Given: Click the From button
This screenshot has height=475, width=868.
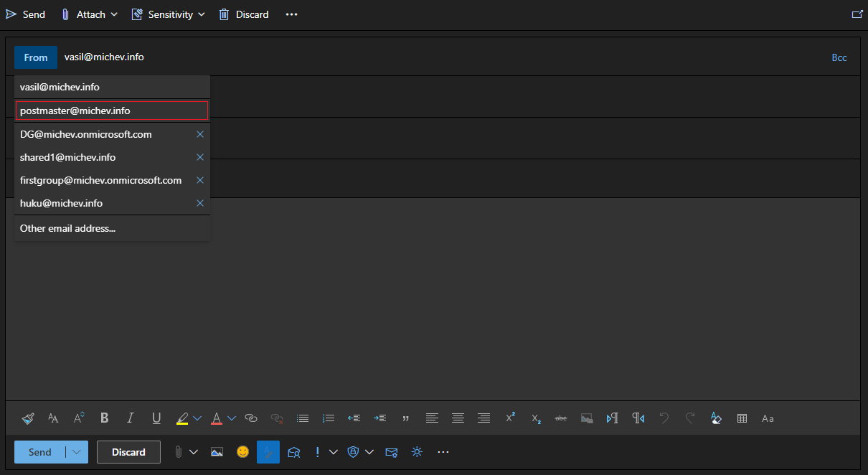Looking at the screenshot, I should click(36, 57).
